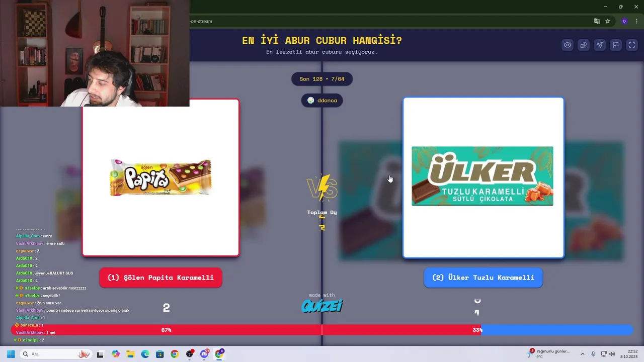Click the dice randomize icon in quiz header
The height and width of the screenshot is (362, 644).
[584, 45]
